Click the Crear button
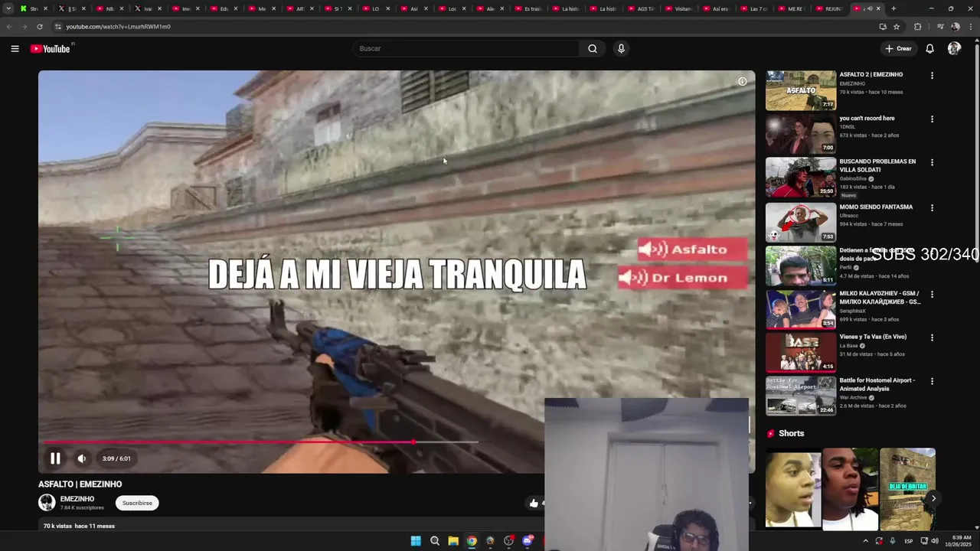This screenshot has height=551, width=980. (899, 48)
